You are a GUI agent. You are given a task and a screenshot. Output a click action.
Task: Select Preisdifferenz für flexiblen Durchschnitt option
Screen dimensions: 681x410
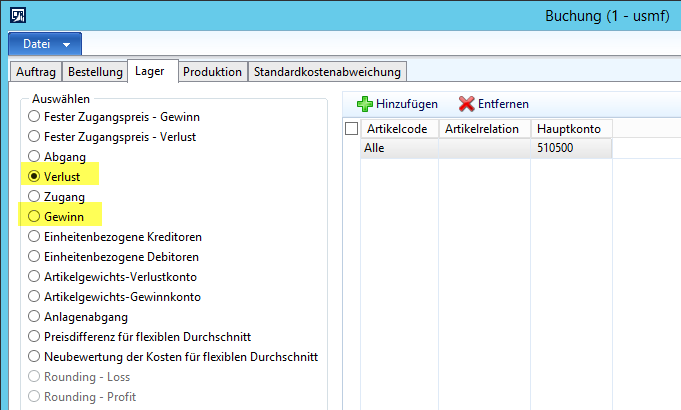point(34,337)
